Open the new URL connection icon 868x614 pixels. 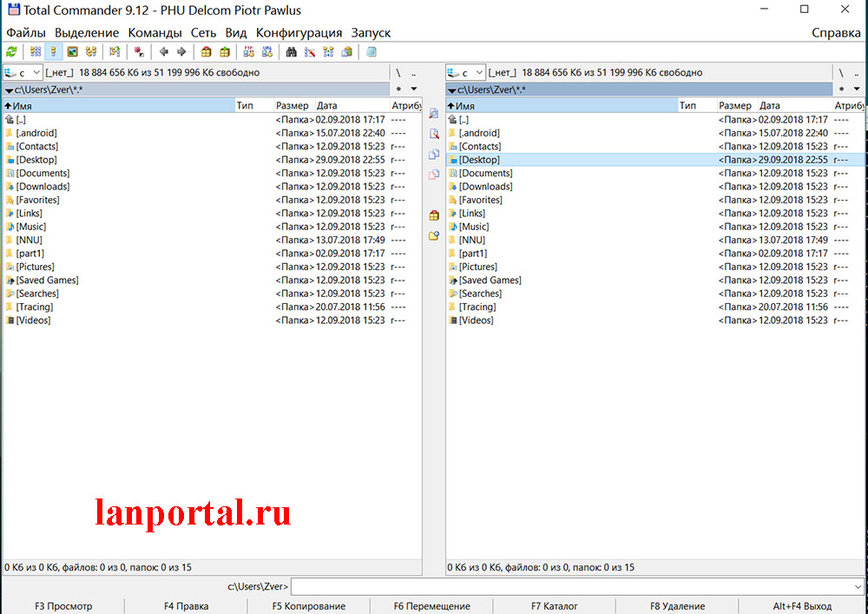pos(266,52)
